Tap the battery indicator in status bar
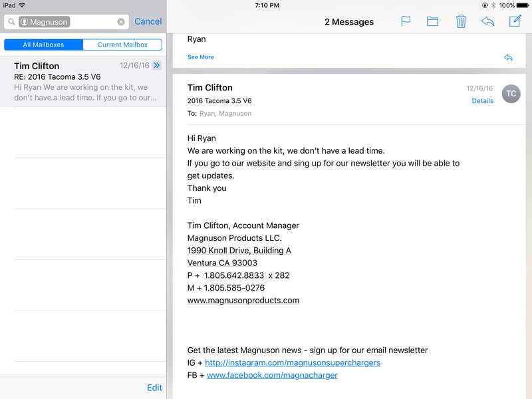 [523, 5]
